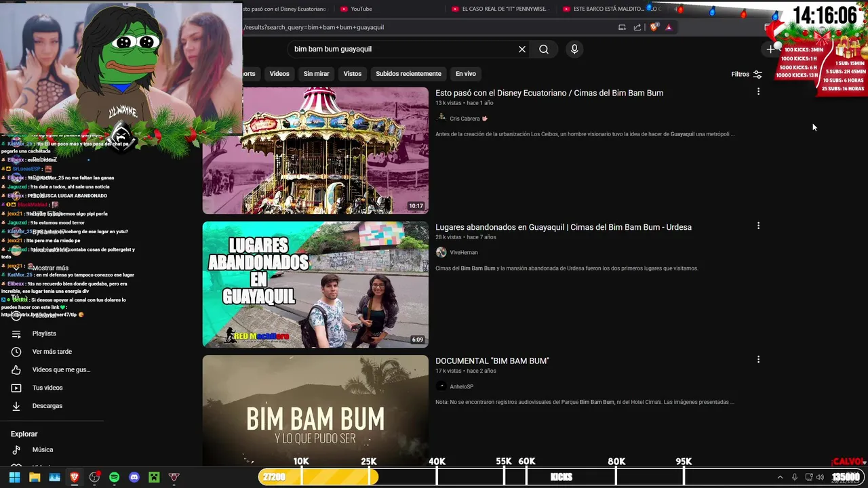The image size is (868, 488).
Task: Open Tus videos in the sidebar
Action: coord(47,388)
